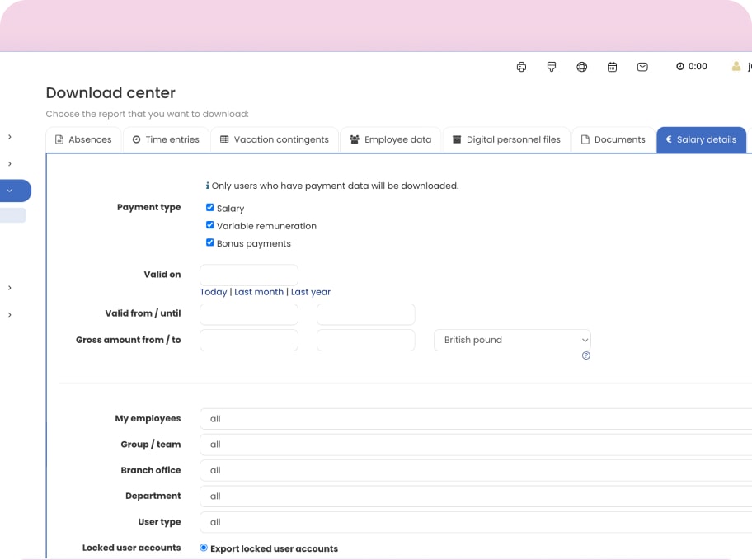
Task: Click the 0:00 time tracking clock
Action: 691,67
